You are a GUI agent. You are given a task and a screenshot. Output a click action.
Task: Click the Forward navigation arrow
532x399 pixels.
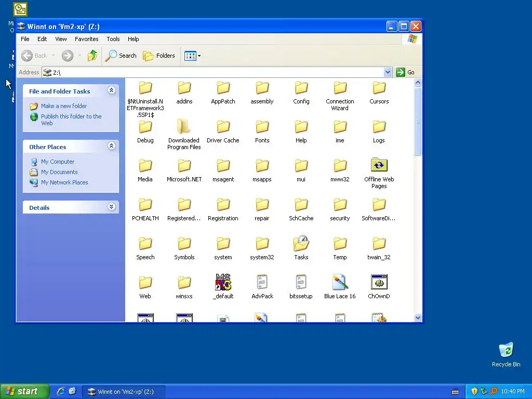(68, 55)
